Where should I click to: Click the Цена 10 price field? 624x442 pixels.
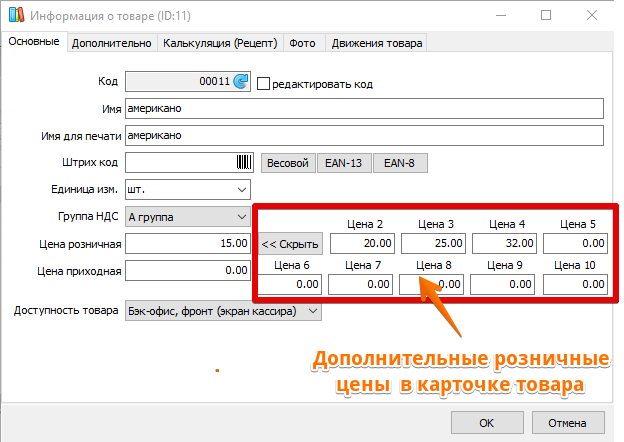(x=575, y=284)
